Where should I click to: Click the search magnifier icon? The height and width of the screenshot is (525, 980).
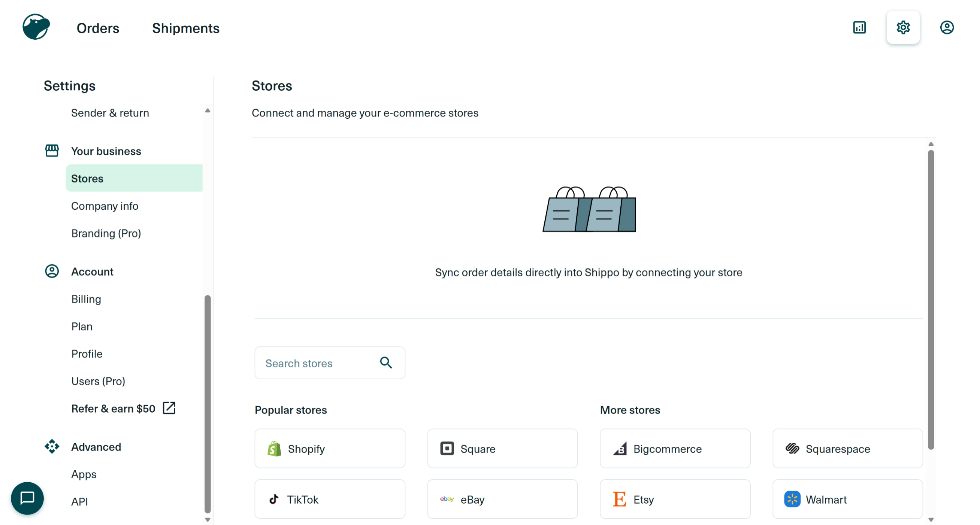(386, 363)
